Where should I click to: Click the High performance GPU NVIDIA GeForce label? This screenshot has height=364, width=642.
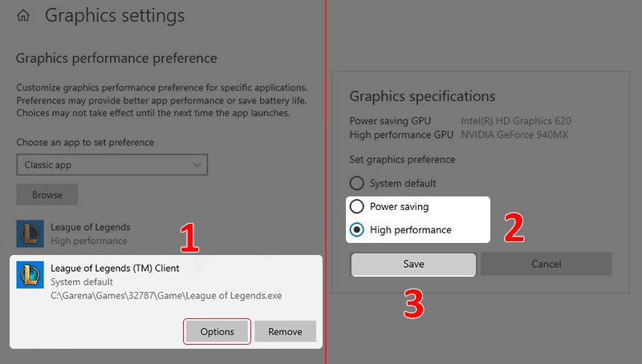click(514, 135)
